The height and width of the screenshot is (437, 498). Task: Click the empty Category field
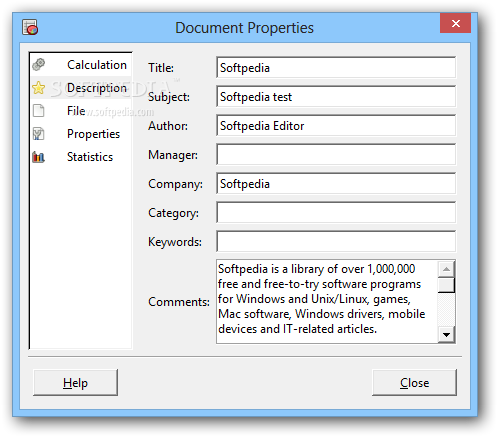point(336,213)
